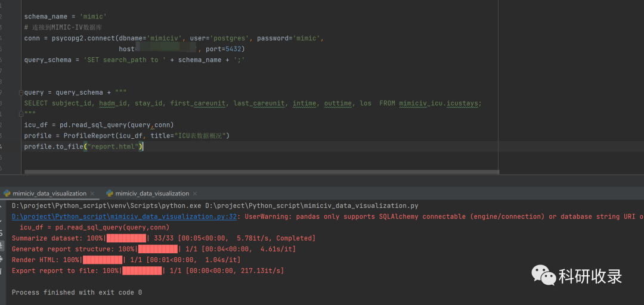644x305 pixels.
Task: Click the Export report to file progress bar
Action: tap(142, 270)
